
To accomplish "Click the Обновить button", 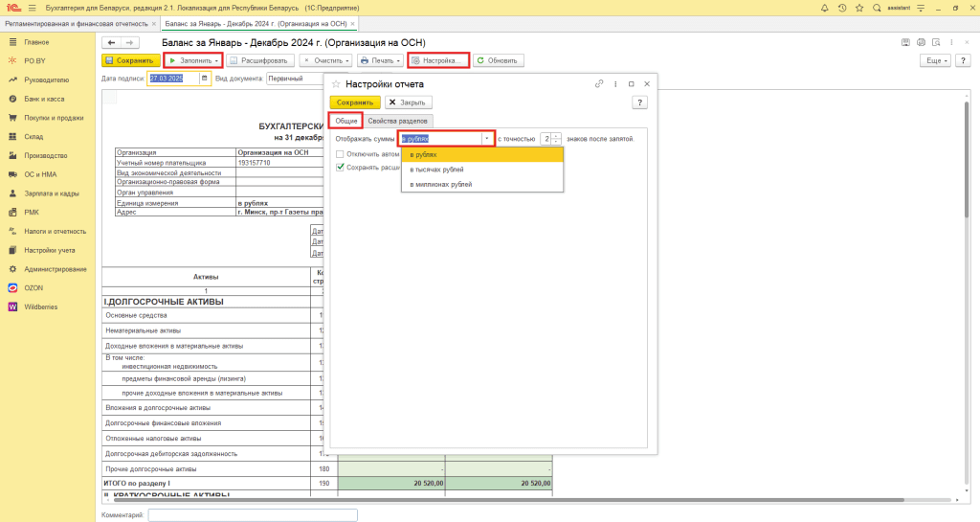I will [498, 60].
